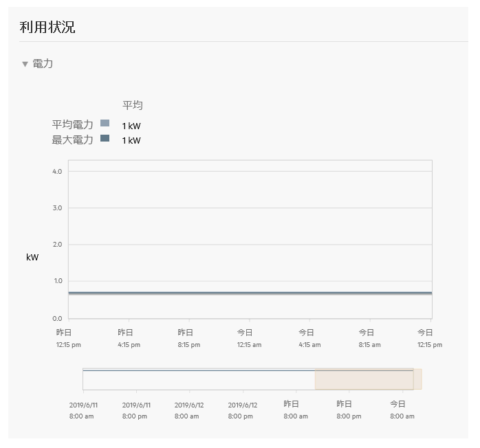Click the unselected area of overview timeline
This screenshot has width=480, height=448.
tap(198, 379)
